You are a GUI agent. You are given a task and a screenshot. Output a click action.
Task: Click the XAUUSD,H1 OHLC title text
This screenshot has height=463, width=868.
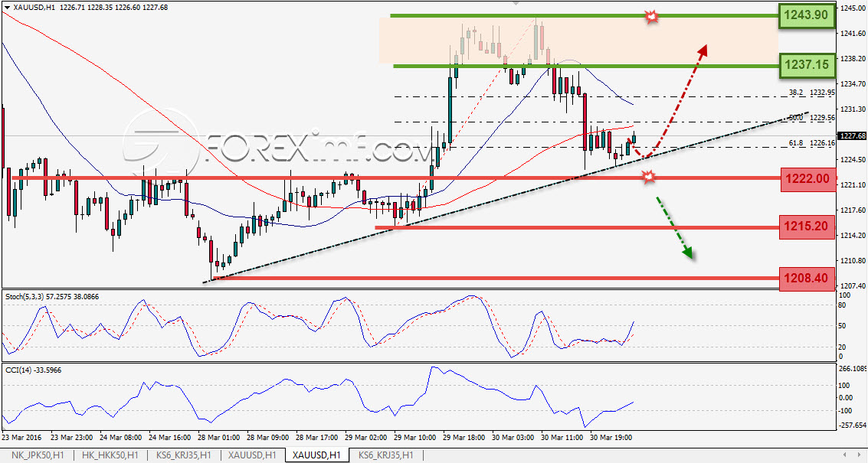[x=91, y=8]
